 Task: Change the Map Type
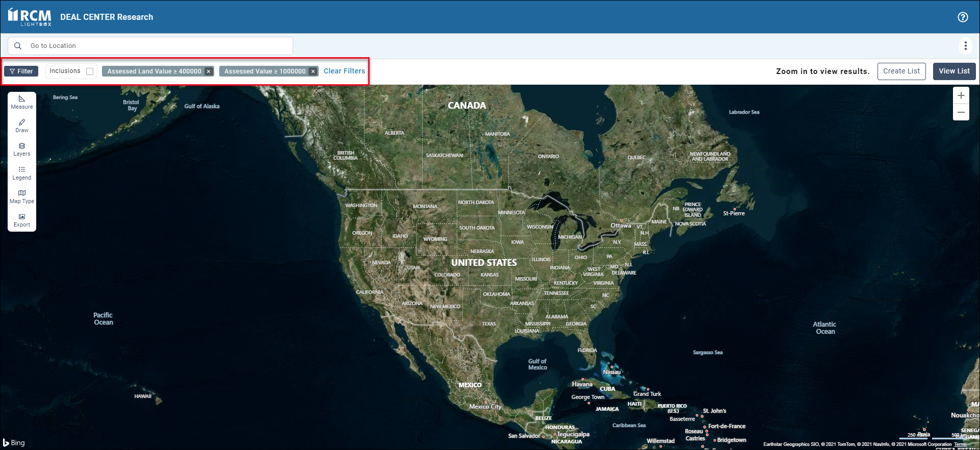[22, 196]
